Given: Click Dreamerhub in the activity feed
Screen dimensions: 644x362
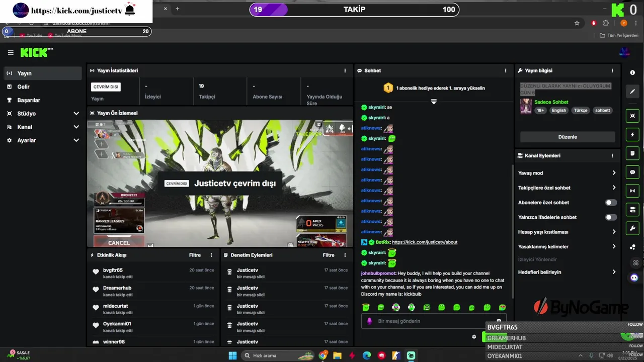Looking at the screenshot, I should tap(117, 288).
